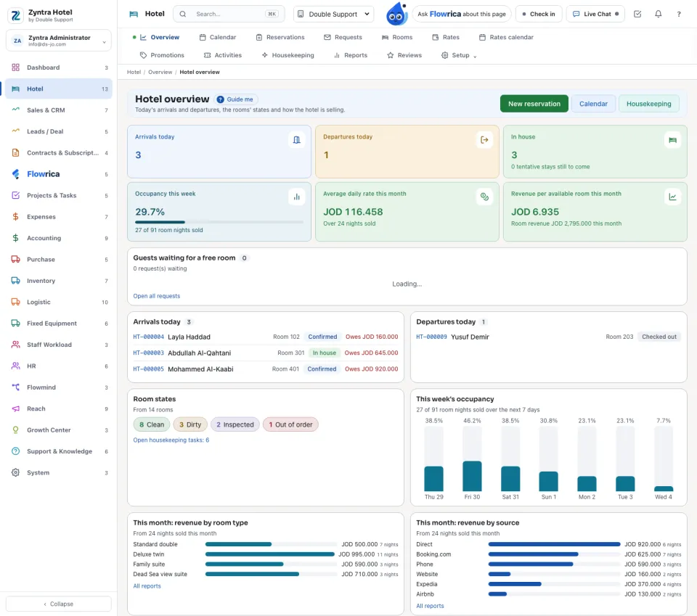The height and width of the screenshot is (616, 697).
Task: Click the Occupancy this week progress bar
Action: coord(219,221)
